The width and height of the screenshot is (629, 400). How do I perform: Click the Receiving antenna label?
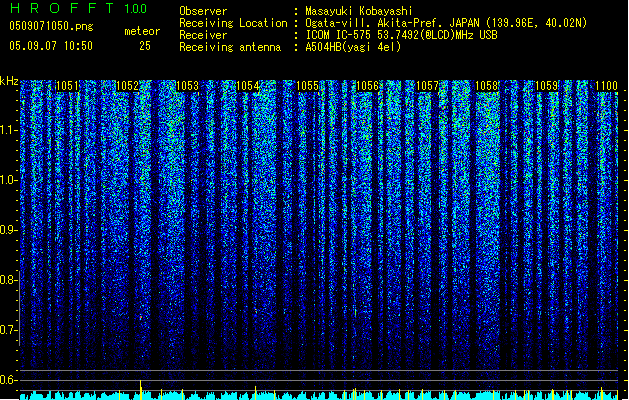[230, 47]
